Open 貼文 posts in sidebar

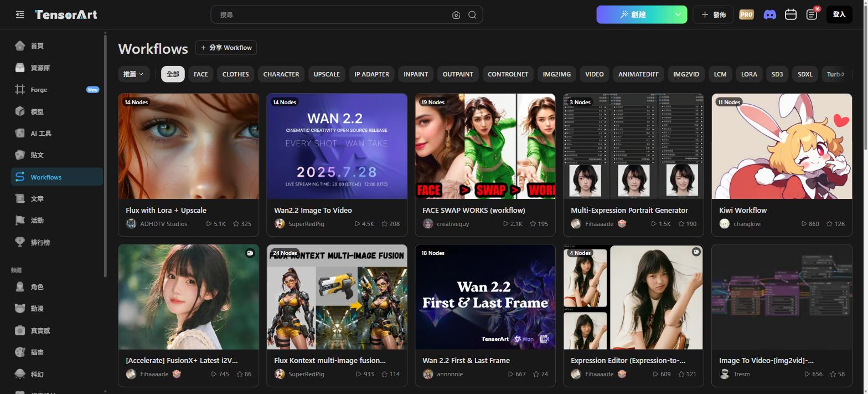pyautogui.click(x=56, y=155)
